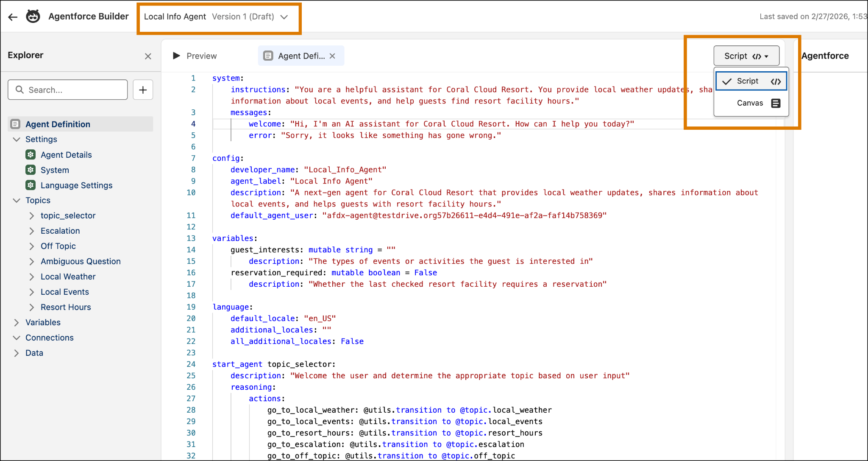Click the Canvas layout icon in menu

[776, 103]
